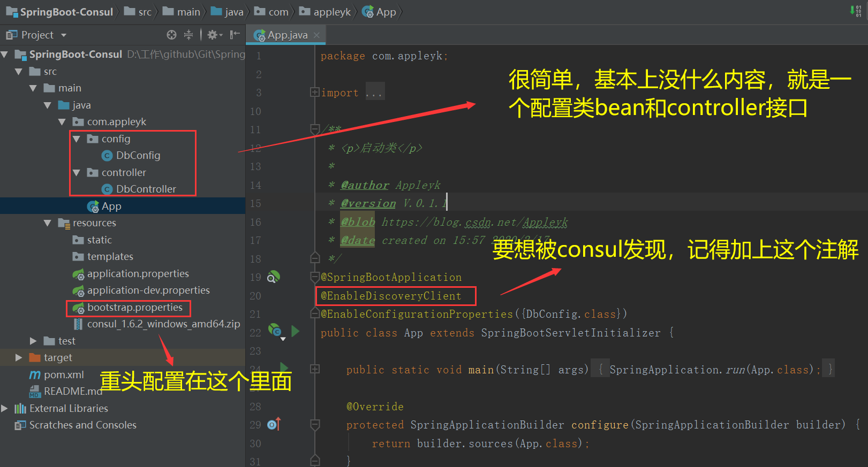Fold the Javadoc comment at line 11
This screenshot has width=868, height=467.
pyautogui.click(x=315, y=129)
